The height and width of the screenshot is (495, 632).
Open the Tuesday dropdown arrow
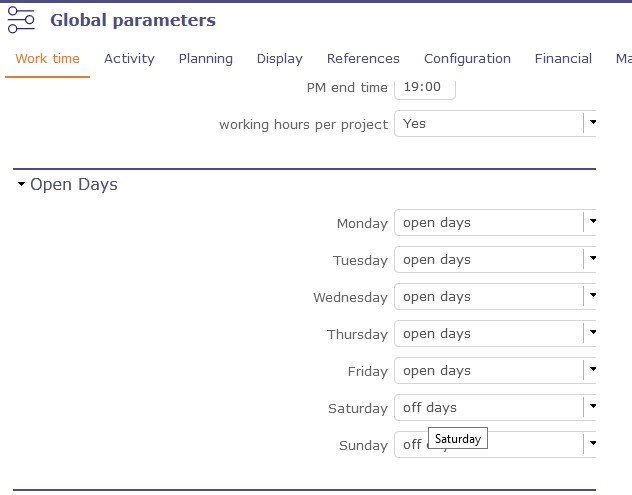[x=591, y=260]
